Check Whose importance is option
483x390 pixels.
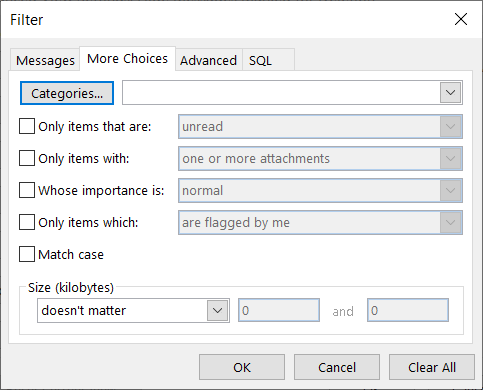click(x=27, y=190)
